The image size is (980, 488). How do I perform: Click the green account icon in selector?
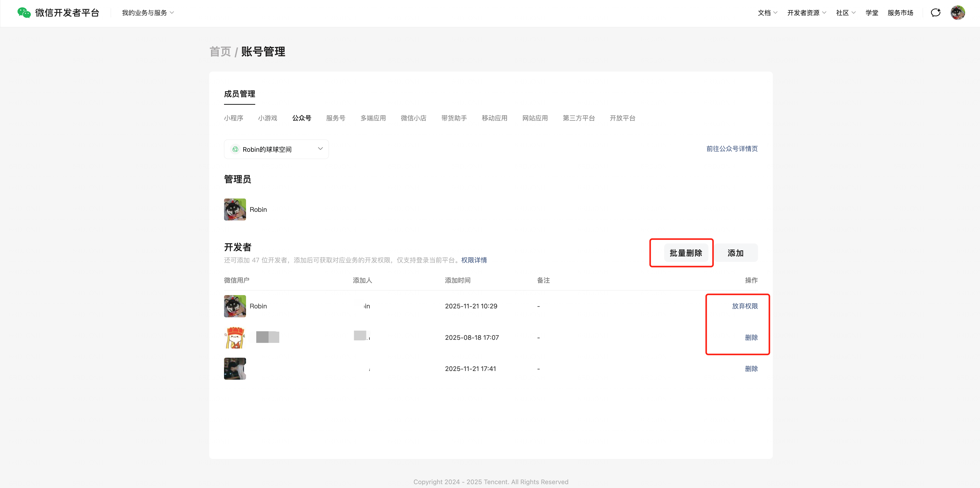click(x=236, y=149)
